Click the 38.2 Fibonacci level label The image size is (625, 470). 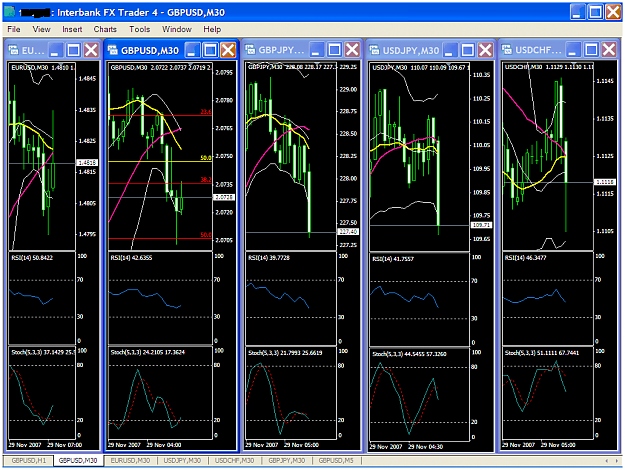point(206,179)
